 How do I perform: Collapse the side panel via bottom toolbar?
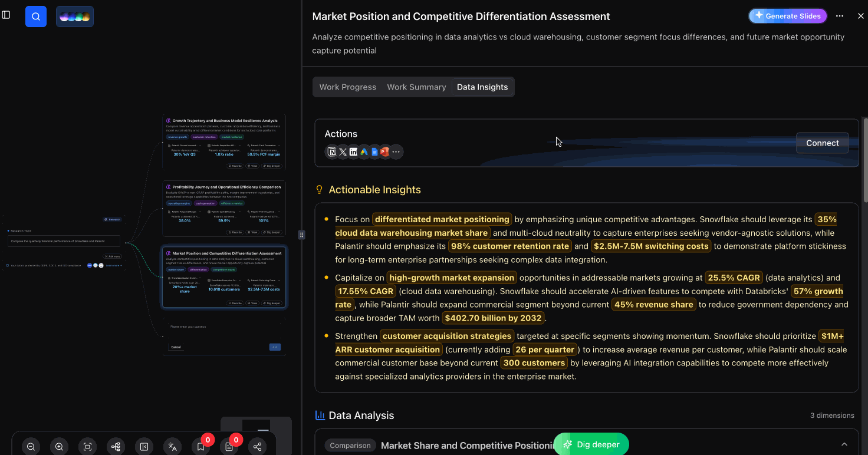pyautogui.click(x=144, y=447)
